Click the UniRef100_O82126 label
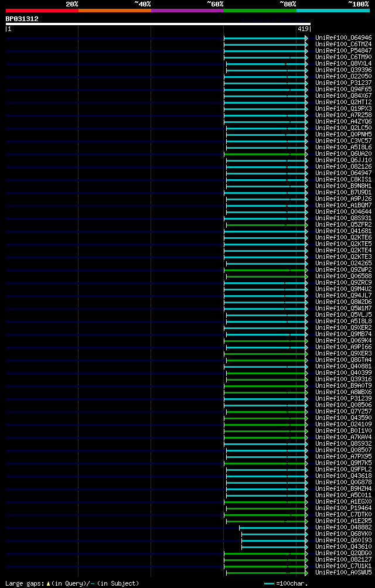Image resolution: width=375 pixels, height=588 pixels. coord(343,167)
